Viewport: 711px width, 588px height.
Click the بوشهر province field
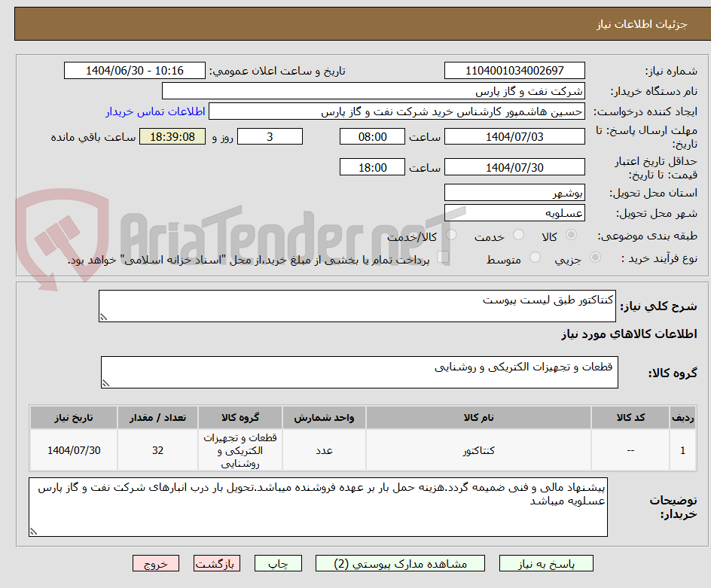point(514,193)
